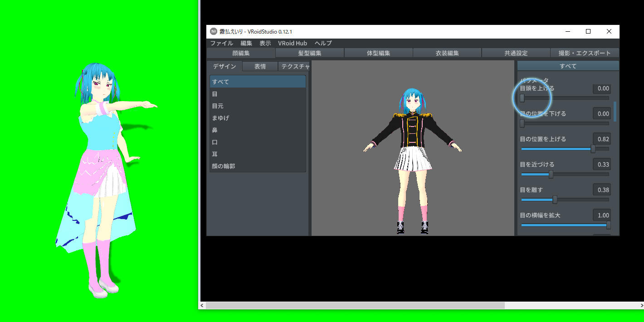
Task: Open the ヘルプ menu
Action: 323,43
